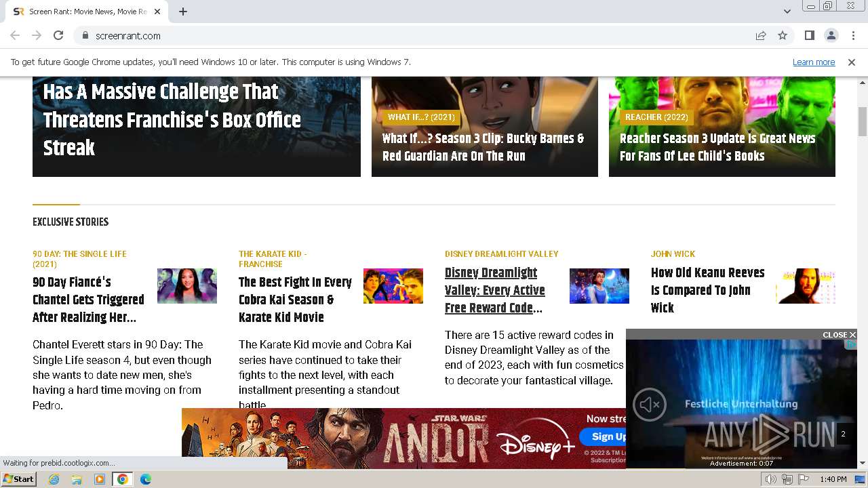Click the Sign Up button on Andor ad

[x=604, y=436]
